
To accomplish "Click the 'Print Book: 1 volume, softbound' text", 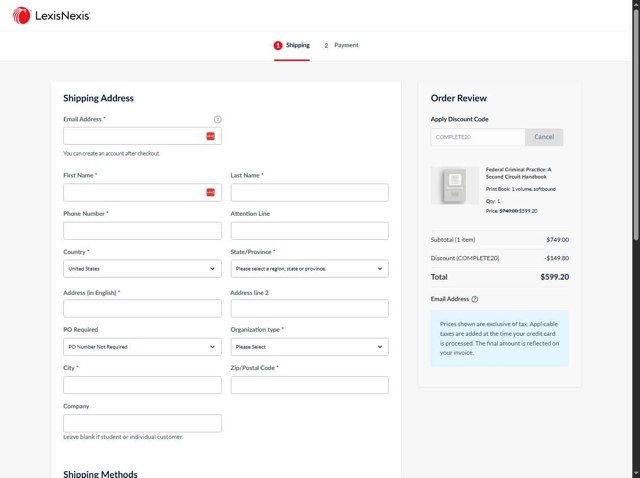I will click(x=520, y=189).
